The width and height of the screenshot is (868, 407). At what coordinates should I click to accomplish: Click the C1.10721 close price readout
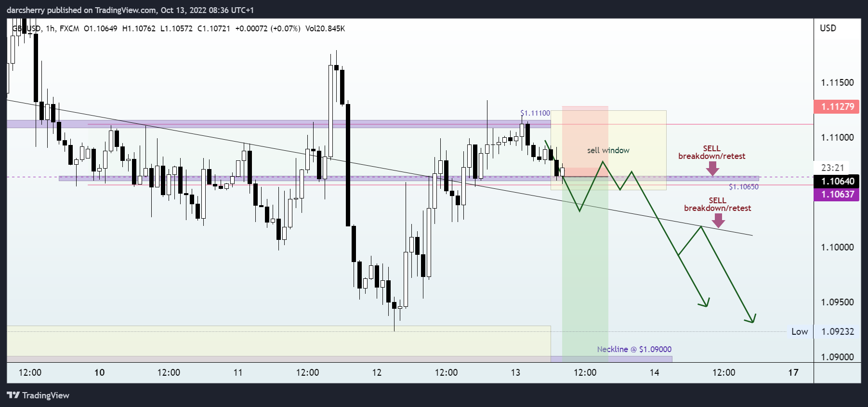click(x=214, y=28)
